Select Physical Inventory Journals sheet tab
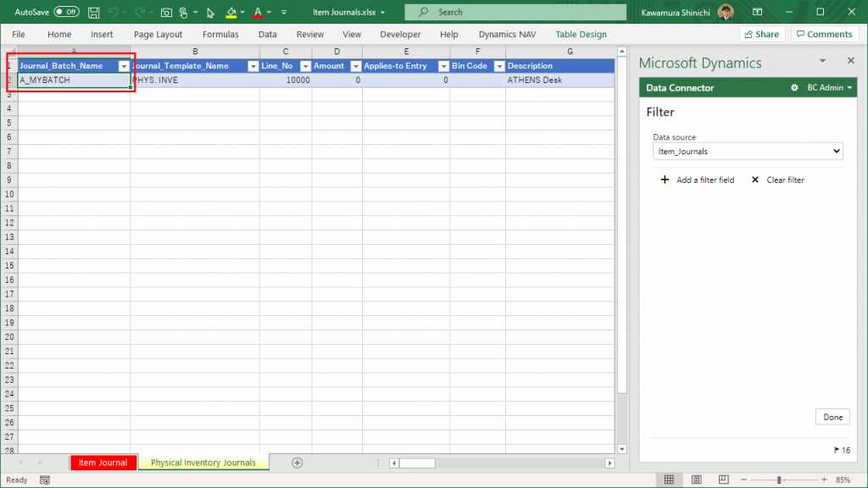Image resolution: width=868 pixels, height=488 pixels. tap(203, 463)
